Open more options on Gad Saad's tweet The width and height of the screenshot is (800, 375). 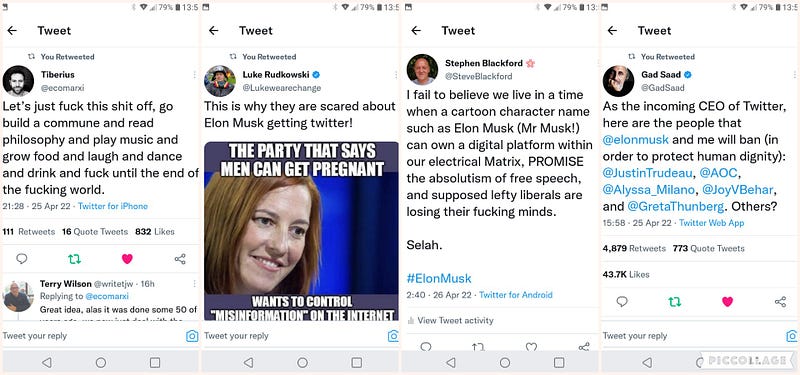795,74
